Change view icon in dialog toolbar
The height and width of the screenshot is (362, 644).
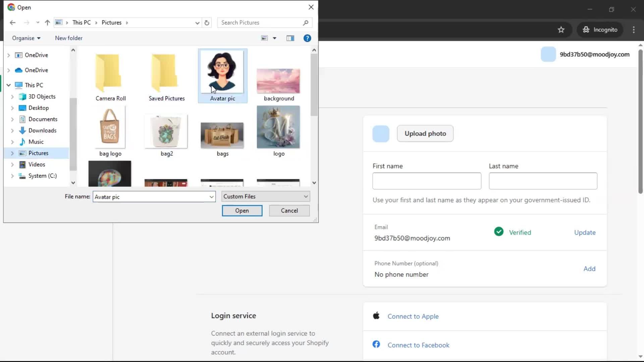point(265,38)
